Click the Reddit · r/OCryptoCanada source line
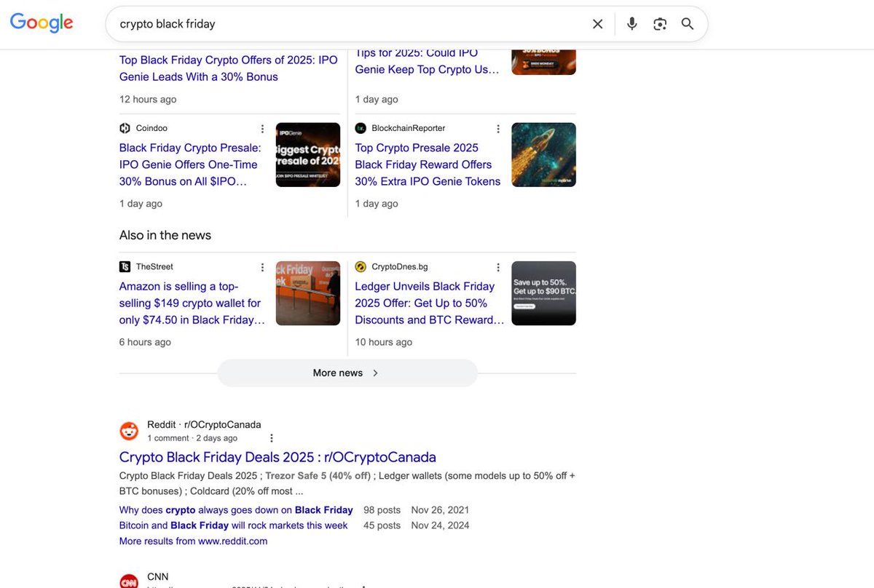 [x=204, y=424]
